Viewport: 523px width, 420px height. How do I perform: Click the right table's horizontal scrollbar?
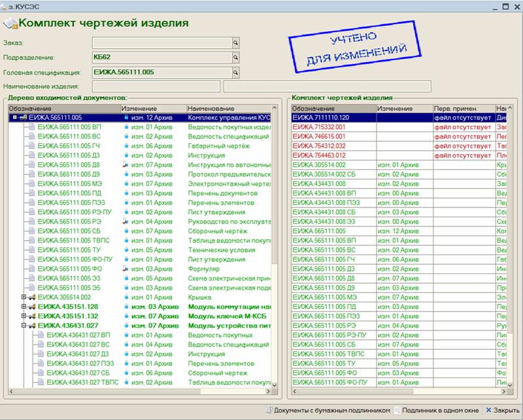(x=392, y=394)
